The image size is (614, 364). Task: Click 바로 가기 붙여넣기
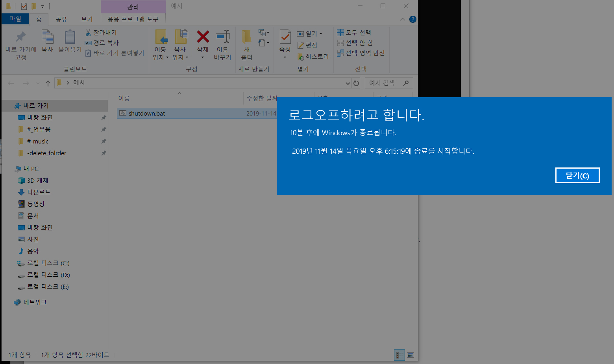(x=115, y=53)
